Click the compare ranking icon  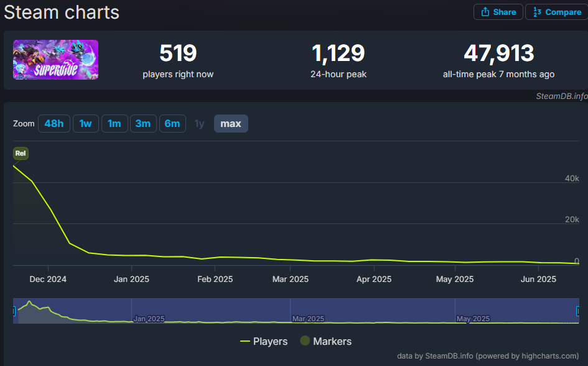coord(537,12)
